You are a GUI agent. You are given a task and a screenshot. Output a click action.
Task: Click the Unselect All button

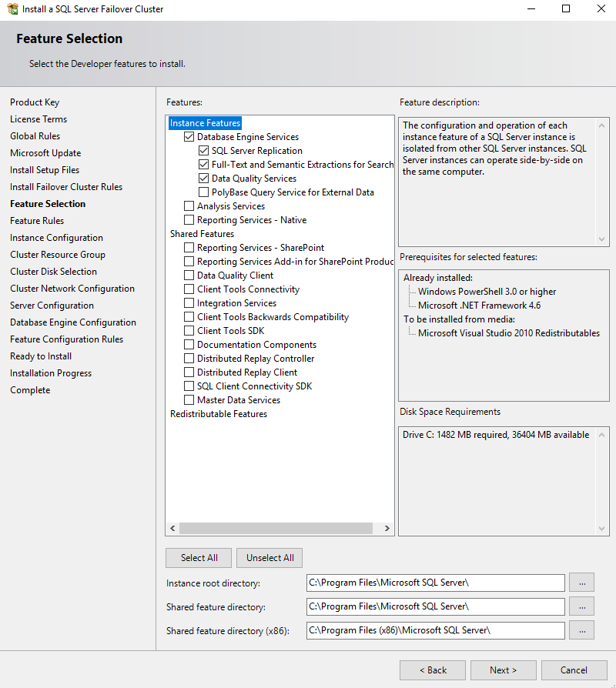(x=269, y=558)
